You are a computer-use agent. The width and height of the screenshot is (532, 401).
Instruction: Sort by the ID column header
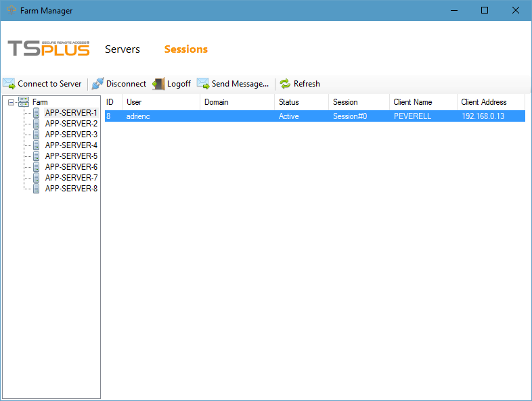point(113,102)
